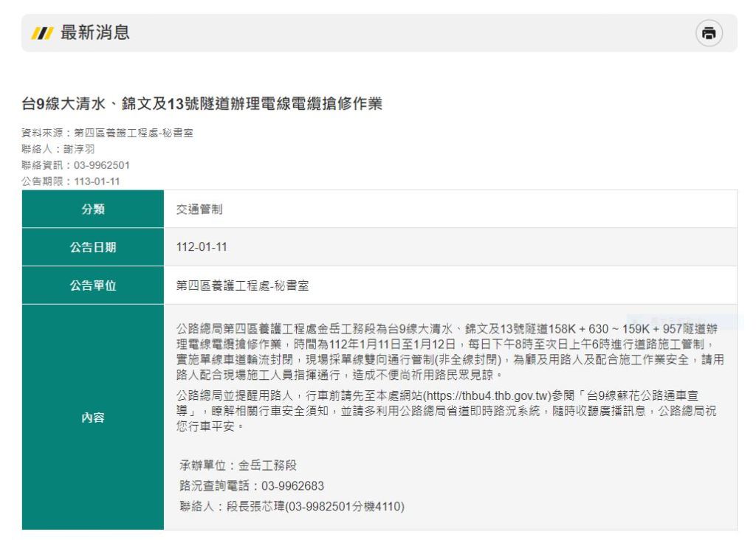Click the 最新消息 heading
The image size is (756, 540).
point(94,33)
